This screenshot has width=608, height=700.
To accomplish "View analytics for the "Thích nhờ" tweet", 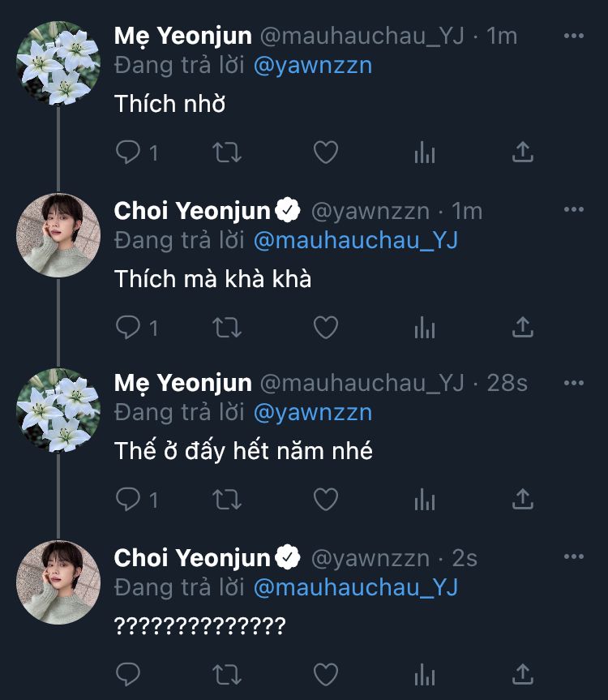I will click(425, 152).
